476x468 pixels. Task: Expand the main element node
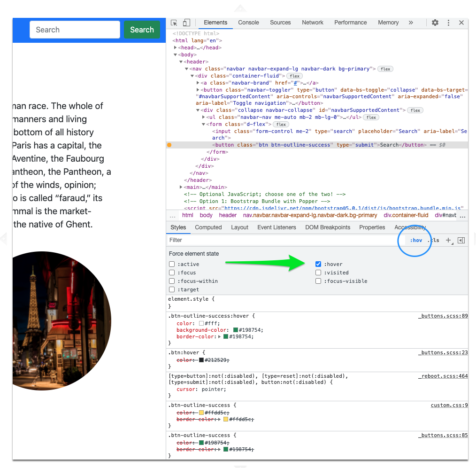181,187
